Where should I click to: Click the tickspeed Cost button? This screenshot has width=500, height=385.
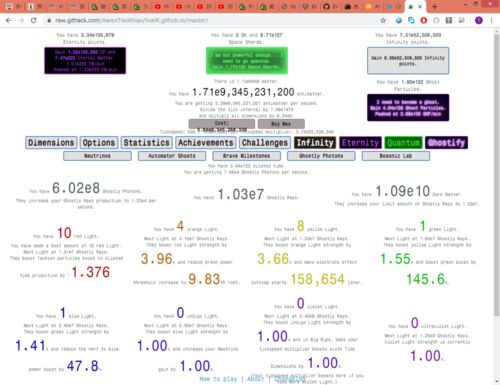[222, 124]
